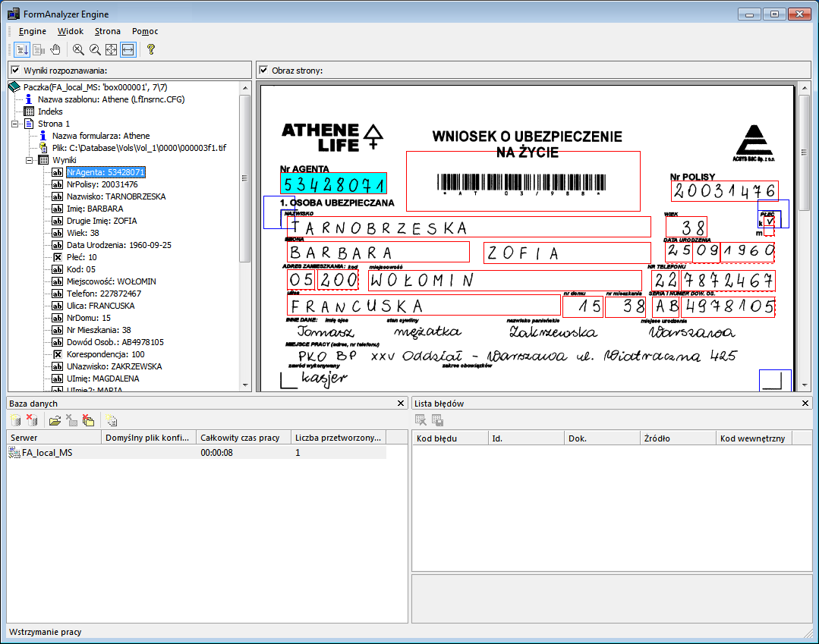Toggle the first recognition-results toolbar button
The width and height of the screenshot is (819, 644).
pyautogui.click(x=21, y=49)
